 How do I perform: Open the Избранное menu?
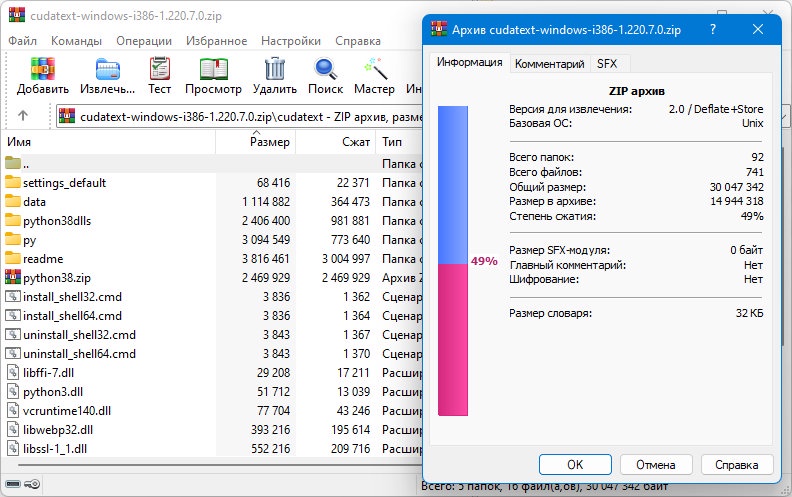[216, 41]
